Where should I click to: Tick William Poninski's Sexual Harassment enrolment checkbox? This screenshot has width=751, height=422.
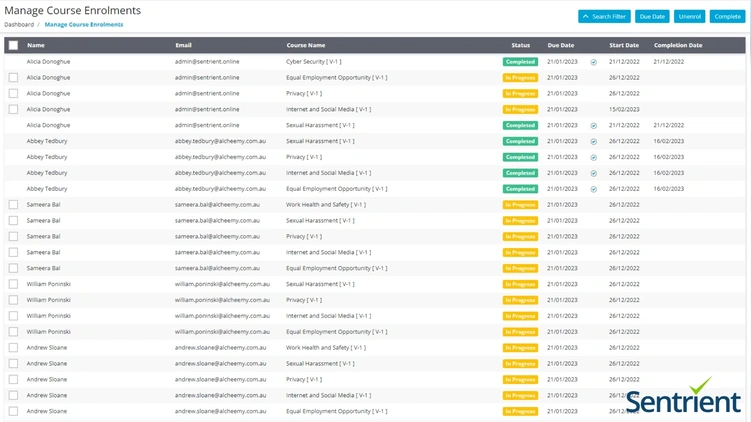pyautogui.click(x=13, y=284)
